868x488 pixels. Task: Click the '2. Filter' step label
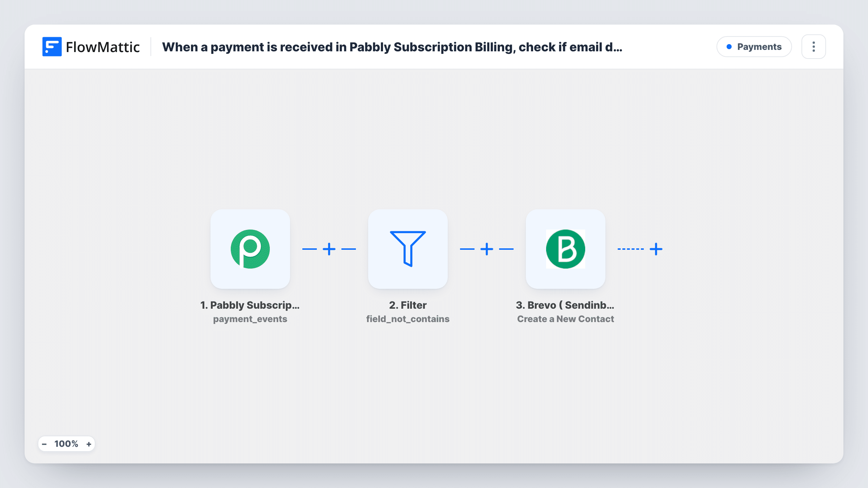[408, 305]
